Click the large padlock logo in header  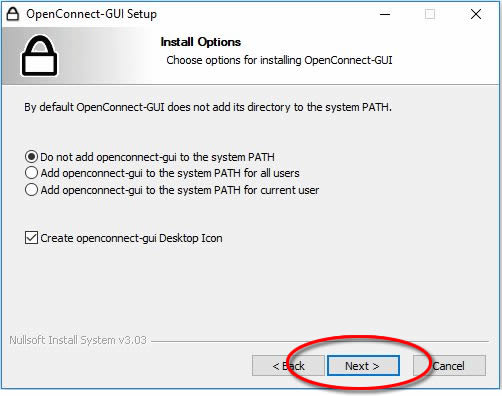(x=39, y=56)
